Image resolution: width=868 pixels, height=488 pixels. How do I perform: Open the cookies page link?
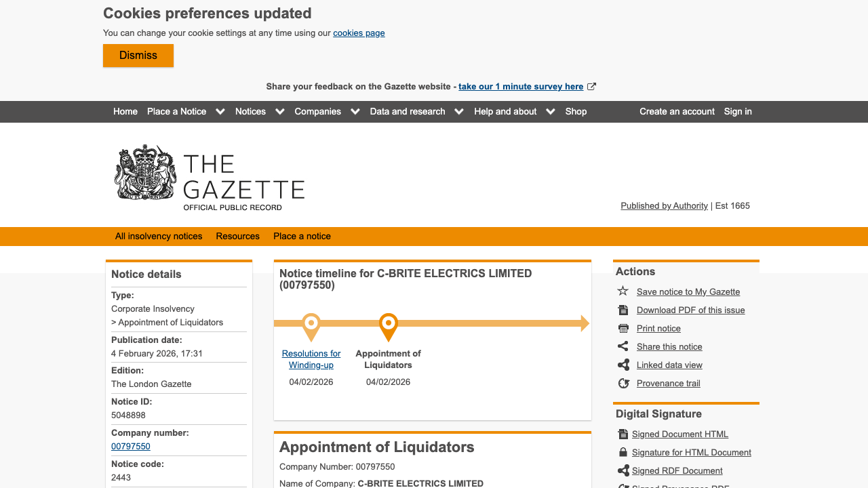click(359, 33)
